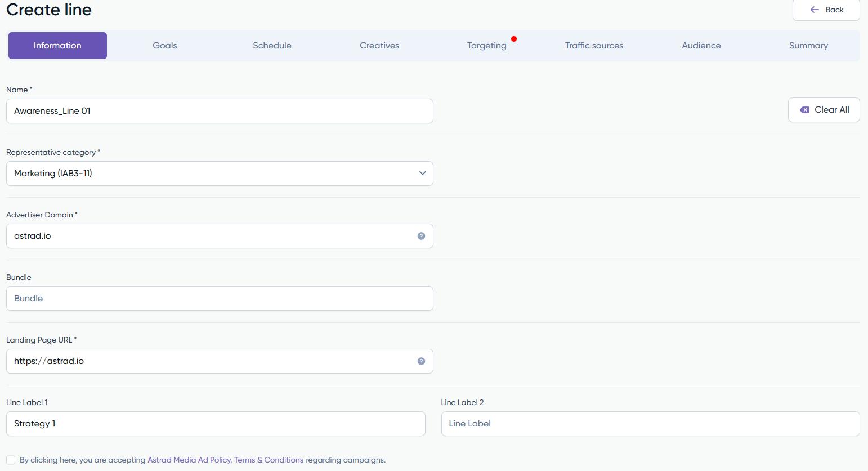This screenshot has width=868, height=471.
Task: Switch to the Audience tab
Action: click(701, 46)
